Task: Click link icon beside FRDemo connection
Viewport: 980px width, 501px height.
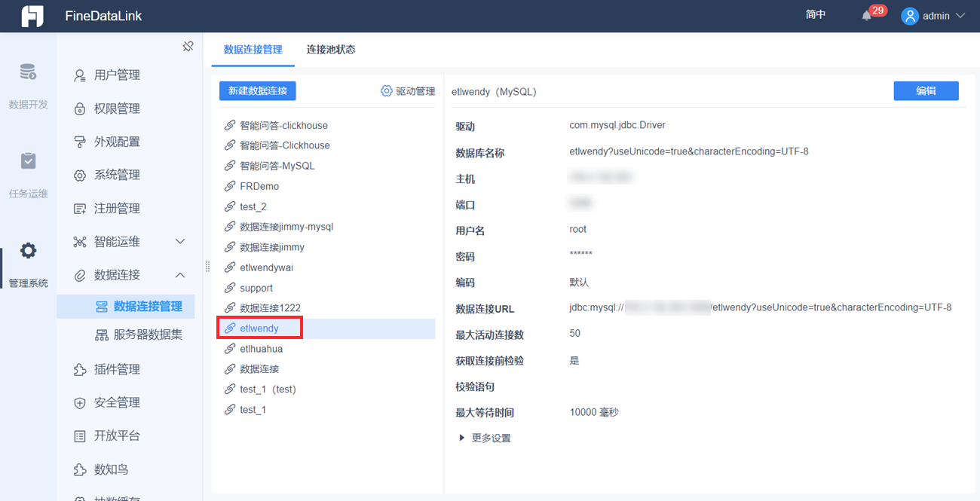Action: (230, 186)
